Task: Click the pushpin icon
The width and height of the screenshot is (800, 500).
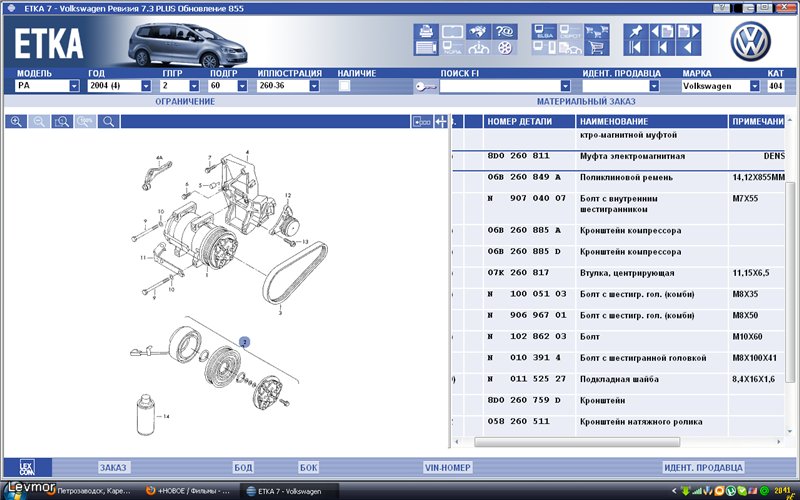Action: coord(636,32)
